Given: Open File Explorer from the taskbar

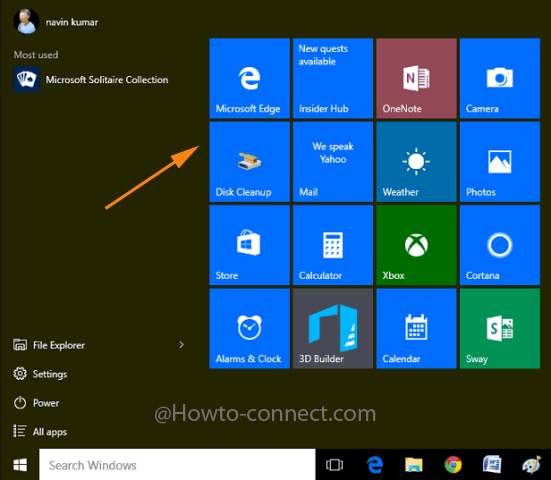Looking at the screenshot, I should click(x=414, y=465).
